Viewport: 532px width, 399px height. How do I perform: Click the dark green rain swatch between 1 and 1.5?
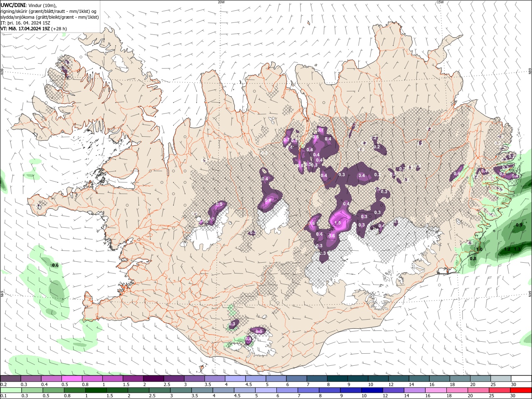tap(96, 390)
